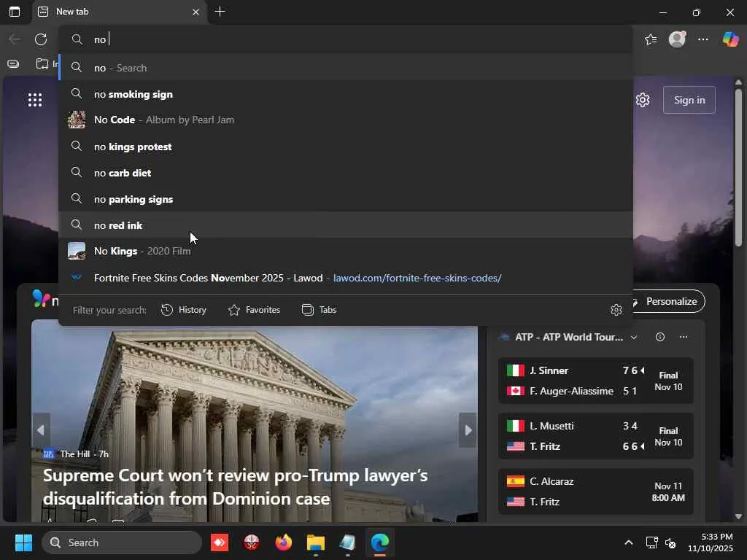Select No Code Pearl Jam album suggestion
Image resolution: width=747 pixels, height=560 pixels.
345,120
